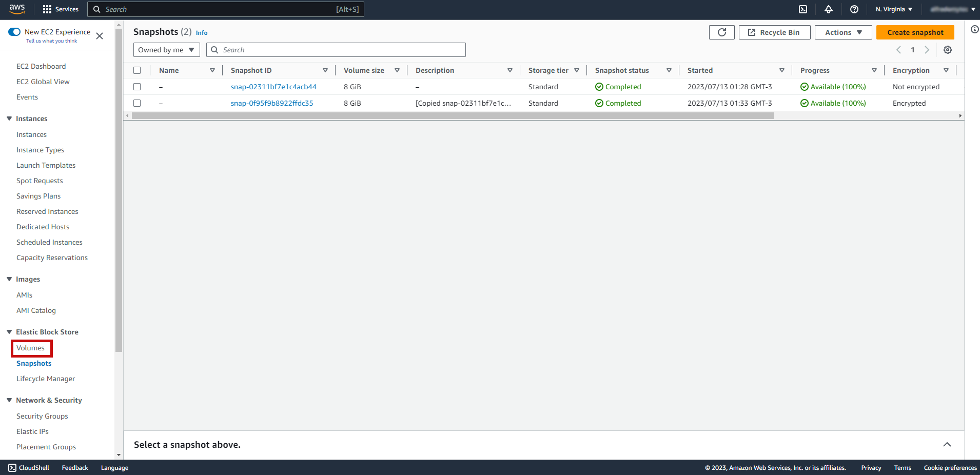
Task: Go to Launch Templates
Action: coord(46,165)
